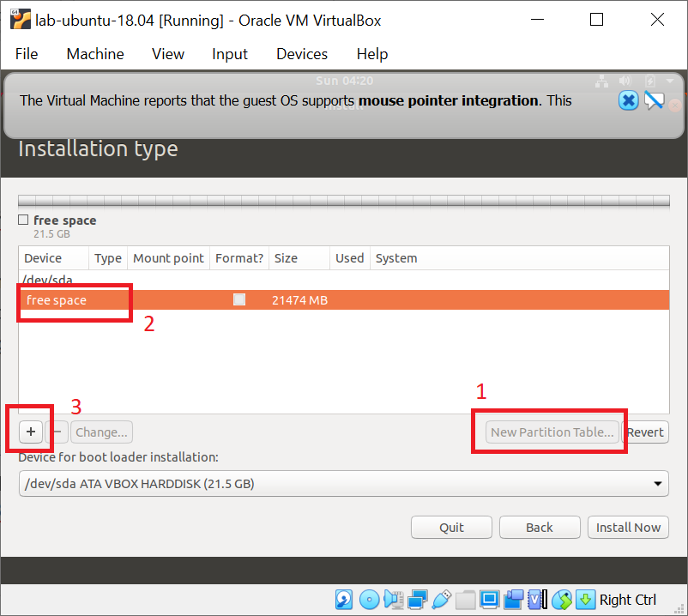
Task: Click the audio status icon
Action: click(x=394, y=600)
